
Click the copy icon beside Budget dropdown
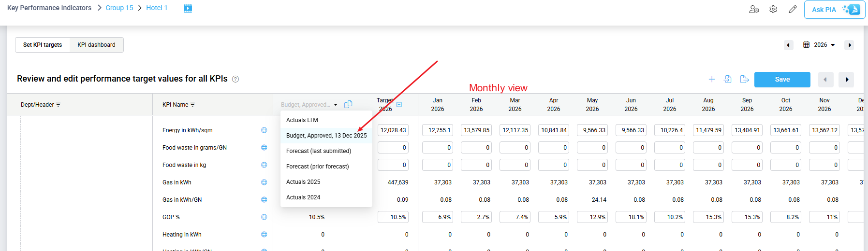[x=348, y=104]
